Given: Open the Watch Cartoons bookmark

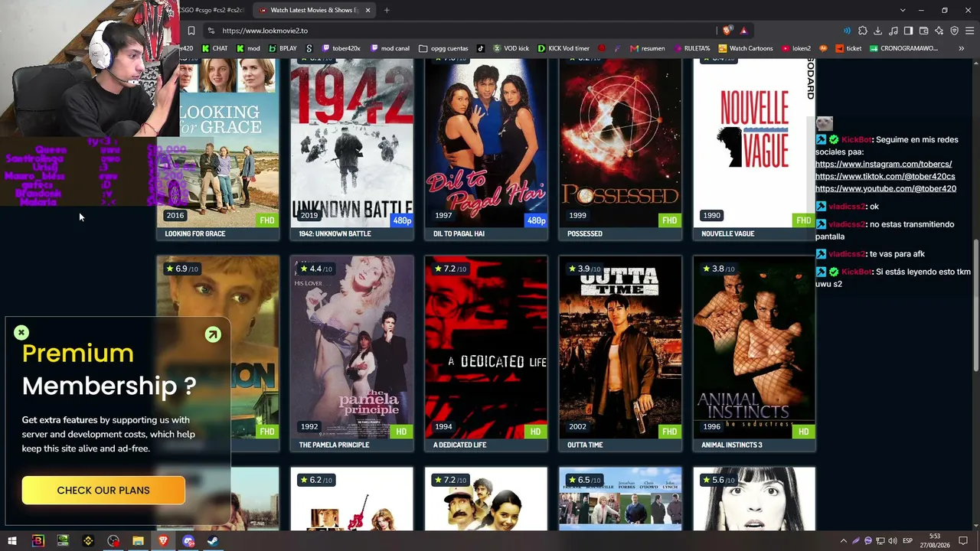Looking at the screenshot, I should (745, 48).
